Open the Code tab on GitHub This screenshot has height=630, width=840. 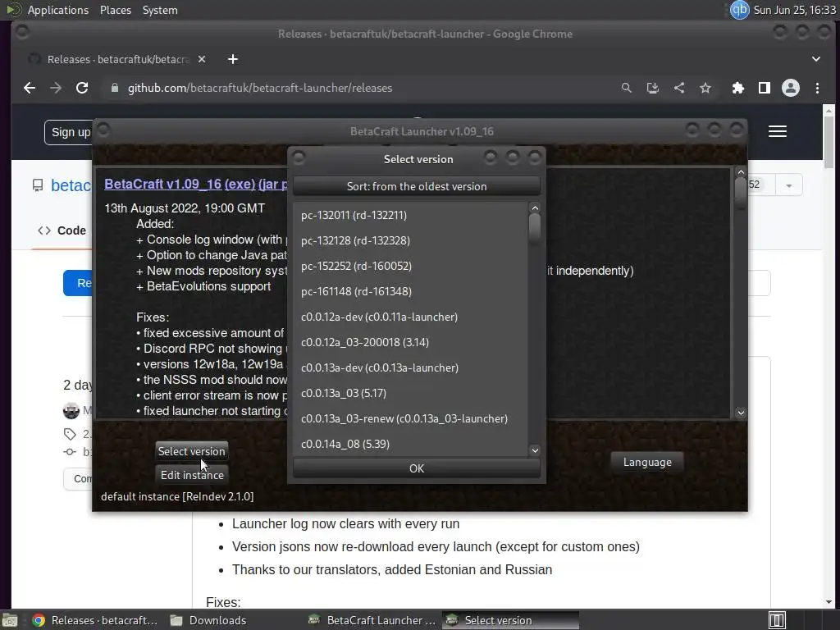click(x=62, y=231)
